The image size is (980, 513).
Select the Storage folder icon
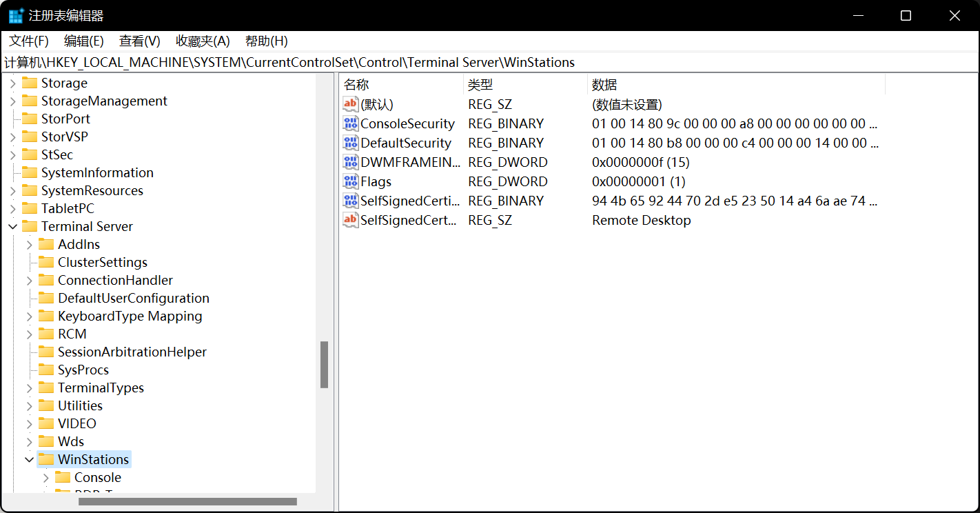pyautogui.click(x=30, y=83)
